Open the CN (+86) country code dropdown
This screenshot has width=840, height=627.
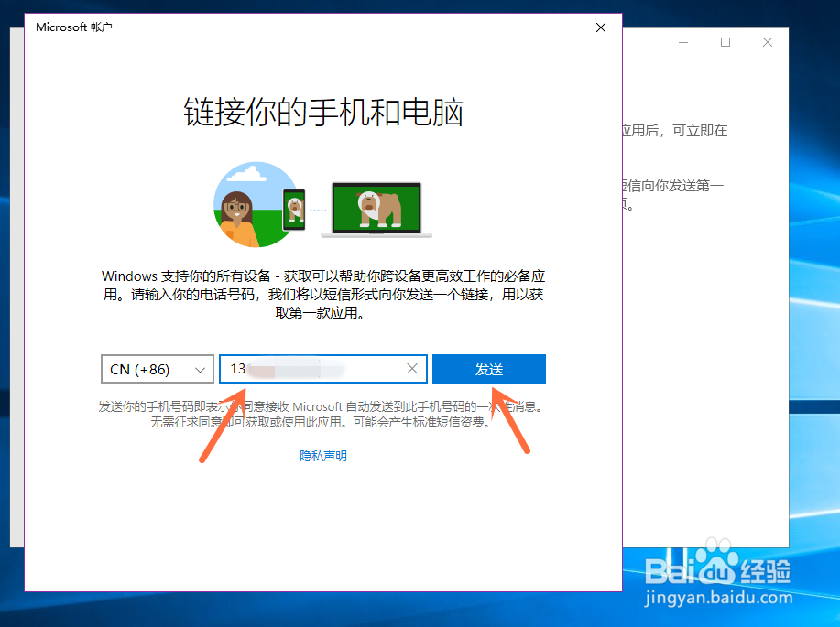[x=157, y=369]
